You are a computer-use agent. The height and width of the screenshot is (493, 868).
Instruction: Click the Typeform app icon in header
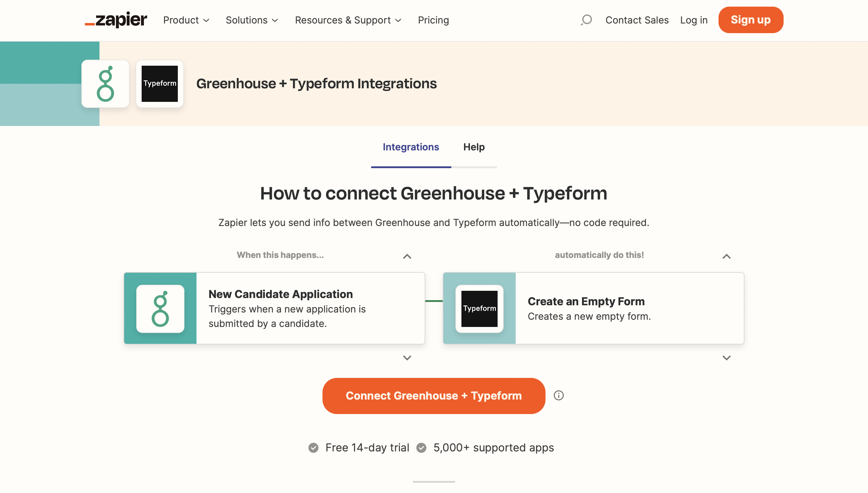point(160,83)
